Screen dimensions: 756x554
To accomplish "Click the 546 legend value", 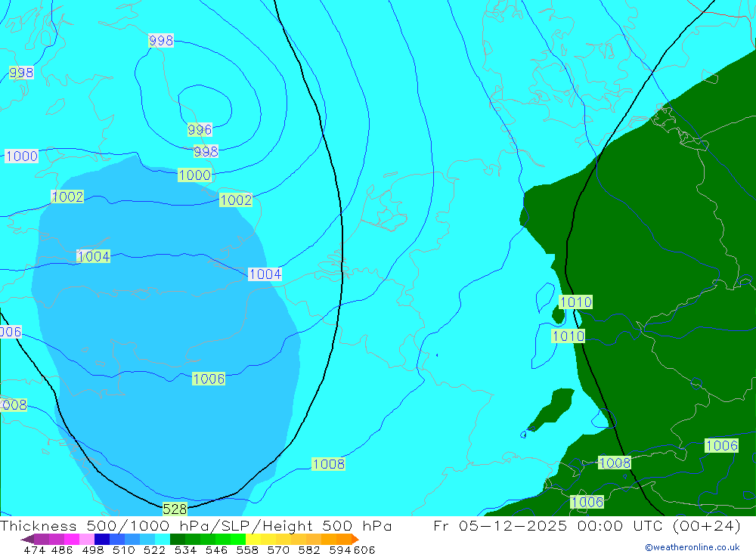I will pyautogui.click(x=216, y=549).
